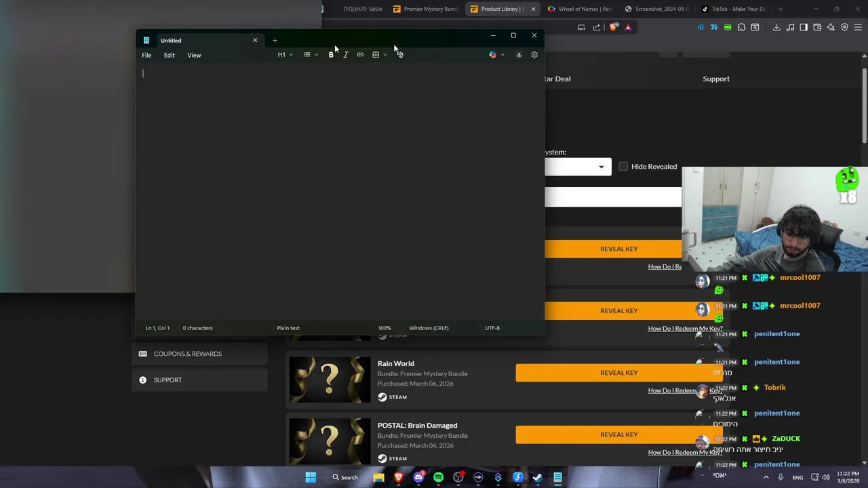This screenshot has width=868, height=488.
Task: Open Steam from the taskbar
Action: tap(538, 477)
